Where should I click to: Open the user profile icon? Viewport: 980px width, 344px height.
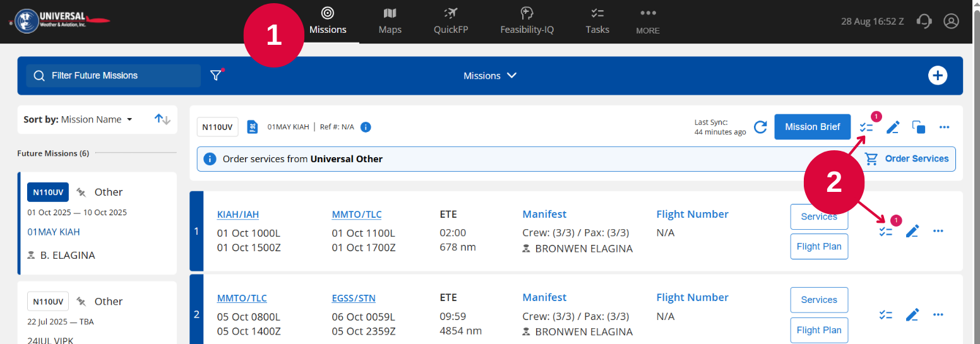pyautogui.click(x=951, y=21)
